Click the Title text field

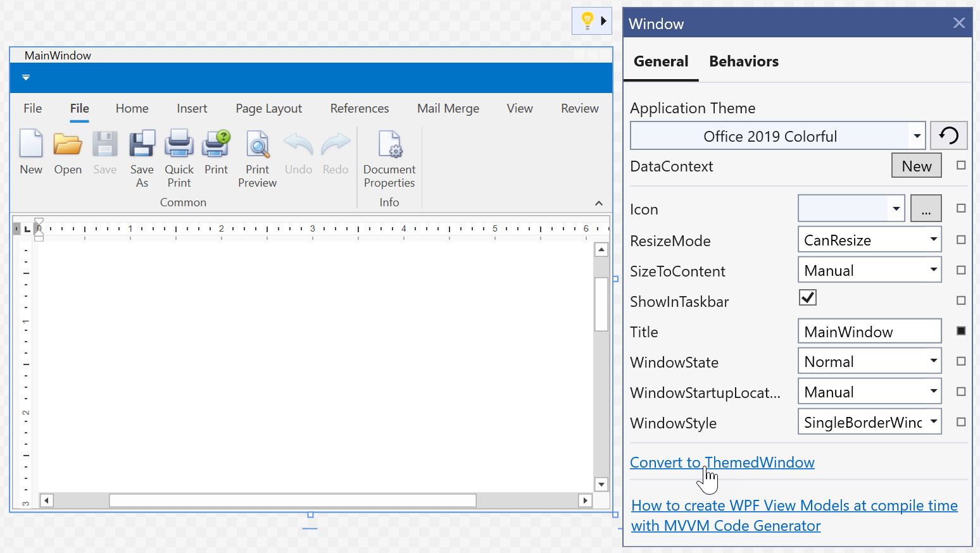pyautogui.click(x=869, y=332)
